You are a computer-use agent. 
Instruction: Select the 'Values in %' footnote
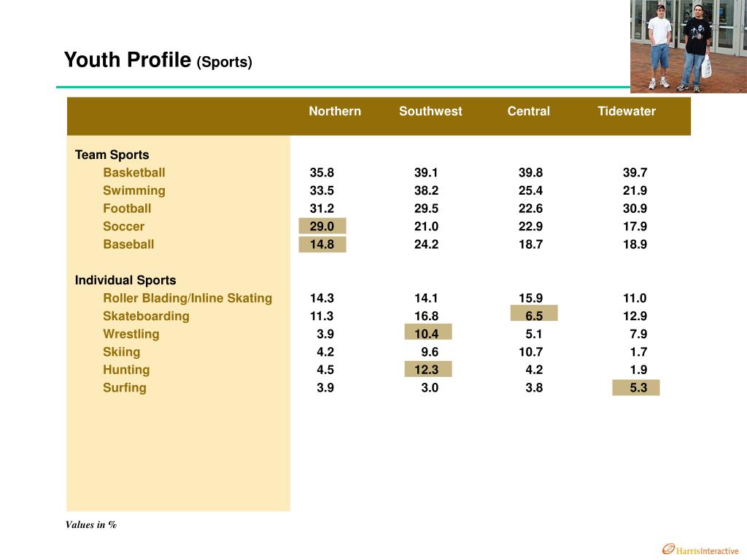click(91, 525)
